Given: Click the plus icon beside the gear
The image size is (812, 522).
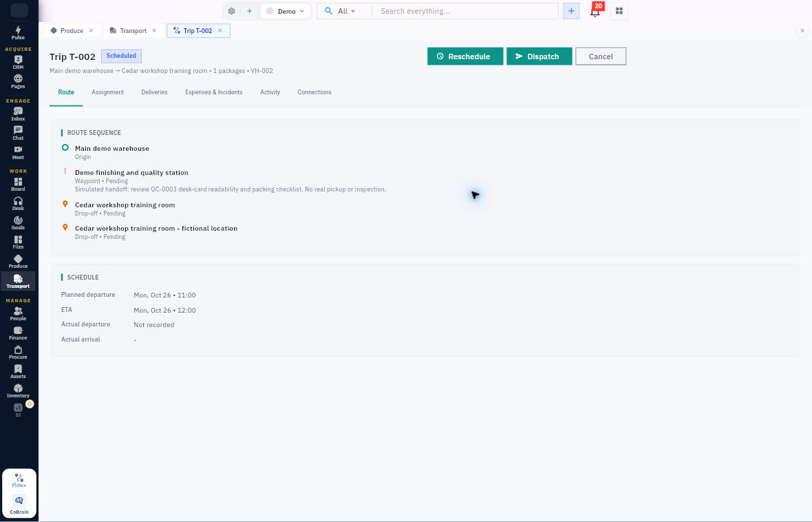Looking at the screenshot, I should [249, 11].
